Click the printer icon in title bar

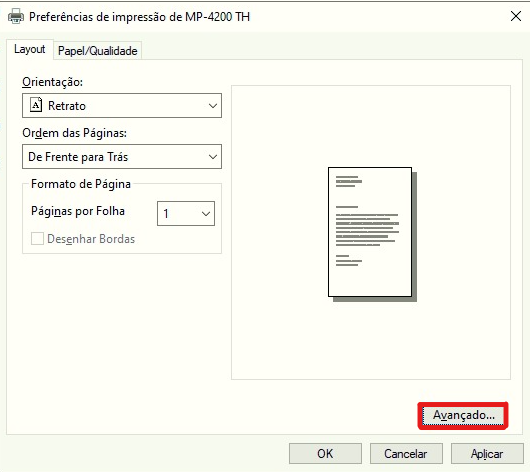point(16,16)
